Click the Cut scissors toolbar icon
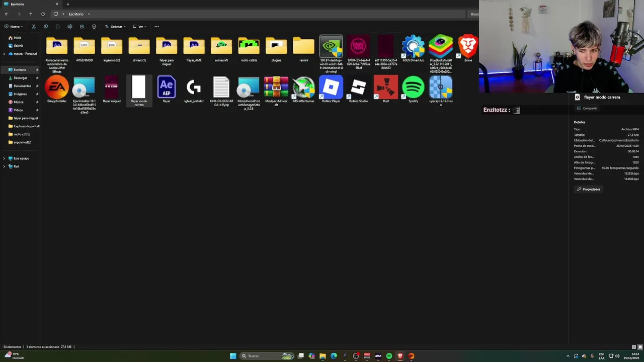This screenshot has width=644, height=362. click(x=34, y=27)
